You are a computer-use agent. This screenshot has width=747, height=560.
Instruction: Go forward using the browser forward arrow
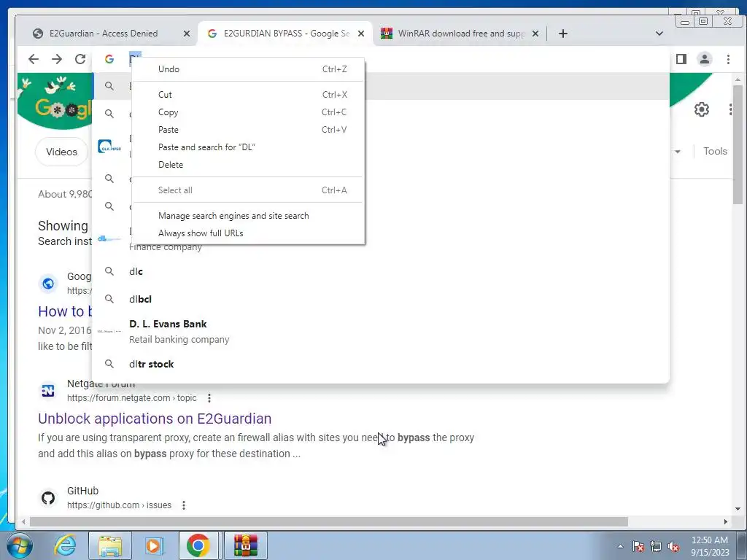click(x=57, y=59)
